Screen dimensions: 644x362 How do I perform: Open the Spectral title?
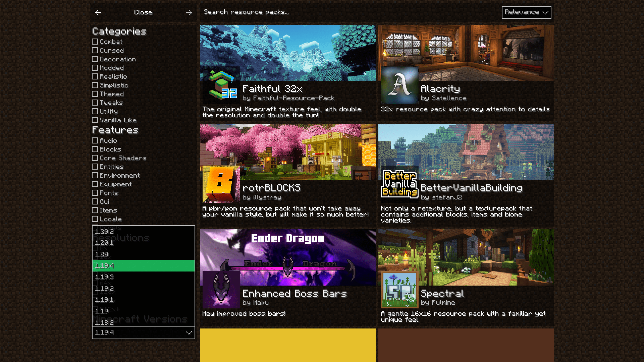442,293
